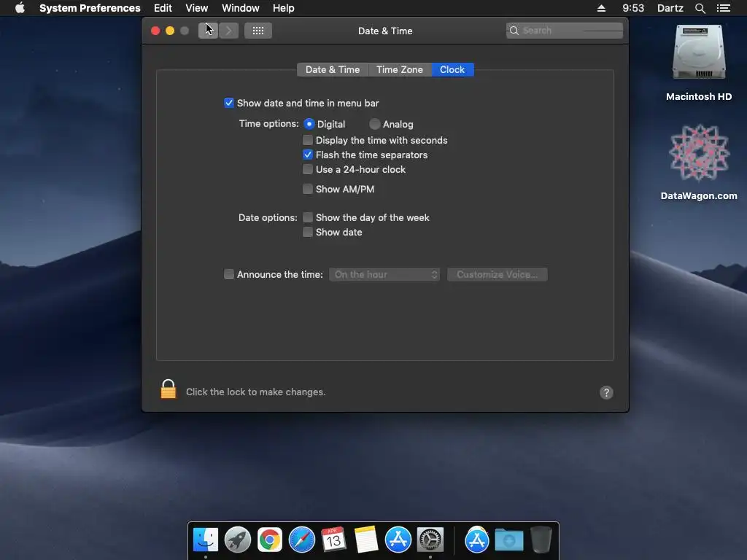Click the 9:53 menu bar clock
This screenshot has width=747, height=560.
tap(633, 8)
